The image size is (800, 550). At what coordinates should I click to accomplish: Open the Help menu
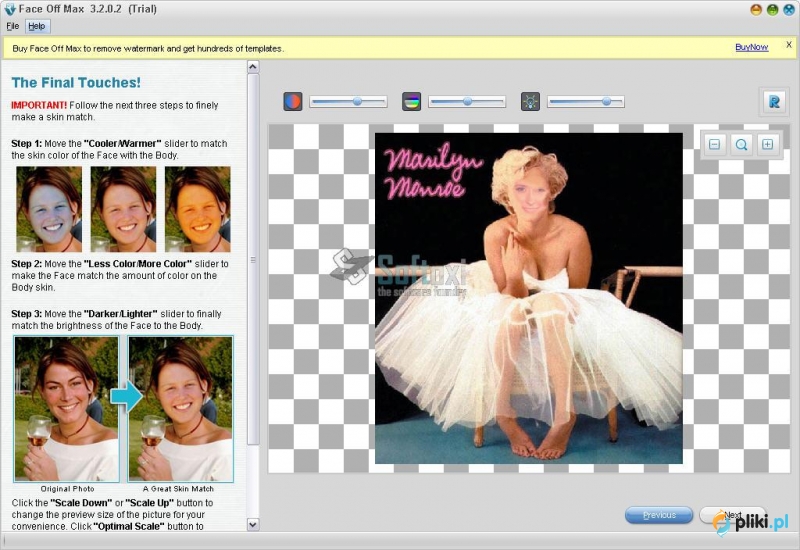(x=37, y=26)
